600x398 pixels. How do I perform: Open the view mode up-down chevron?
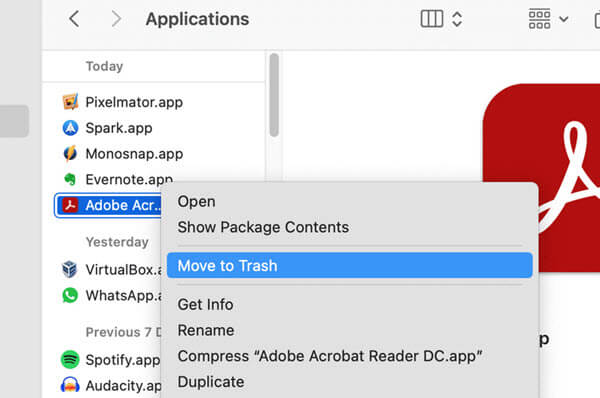click(457, 19)
